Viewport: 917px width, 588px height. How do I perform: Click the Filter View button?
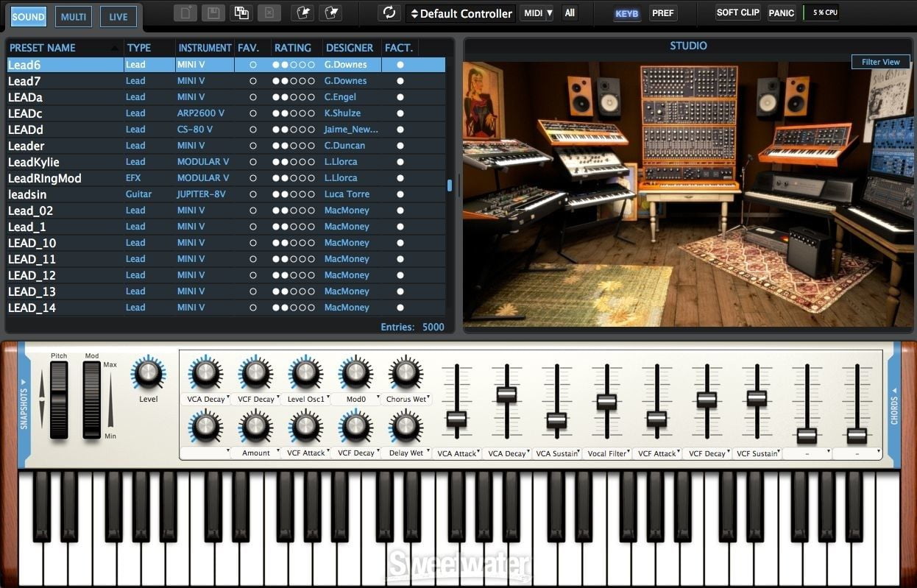[x=881, y=62]
